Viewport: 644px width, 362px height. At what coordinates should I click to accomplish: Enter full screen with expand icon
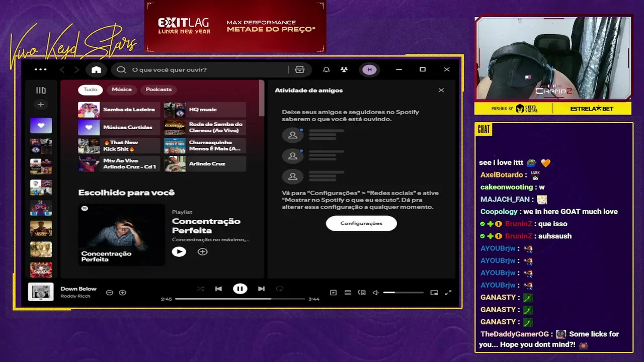(448, 293)
